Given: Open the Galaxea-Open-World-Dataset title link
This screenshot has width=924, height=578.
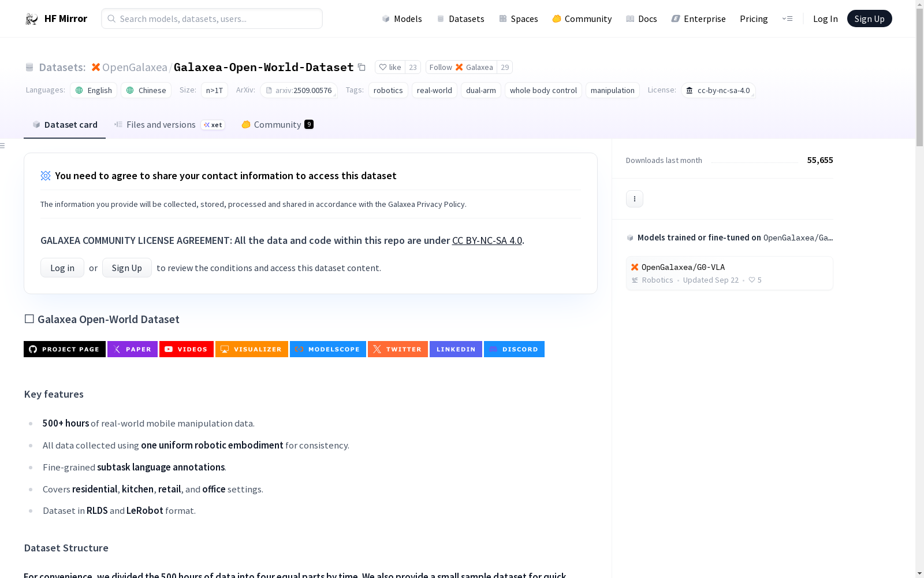Looking at the screenshot, I should point(263,67).
